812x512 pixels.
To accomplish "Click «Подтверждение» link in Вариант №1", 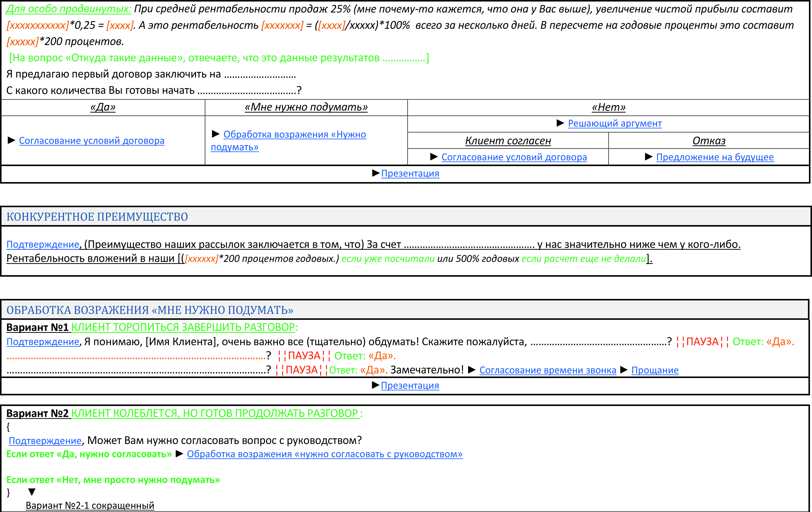I will coord(43,342).
